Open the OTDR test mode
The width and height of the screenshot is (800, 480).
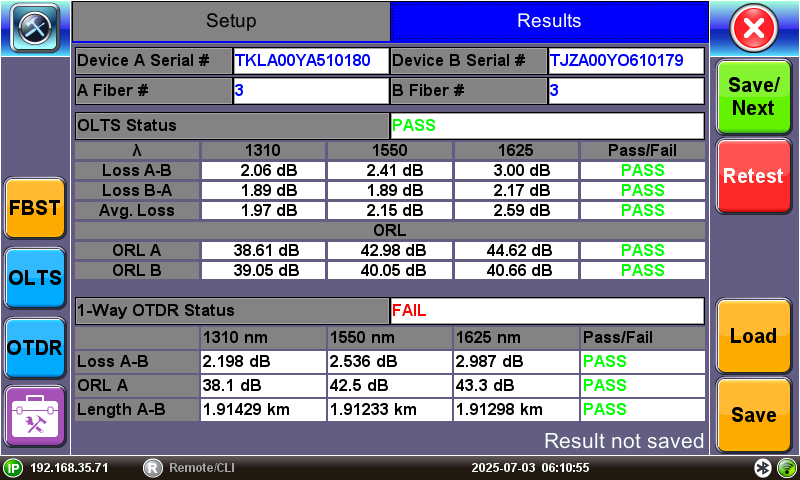(35, 347)
